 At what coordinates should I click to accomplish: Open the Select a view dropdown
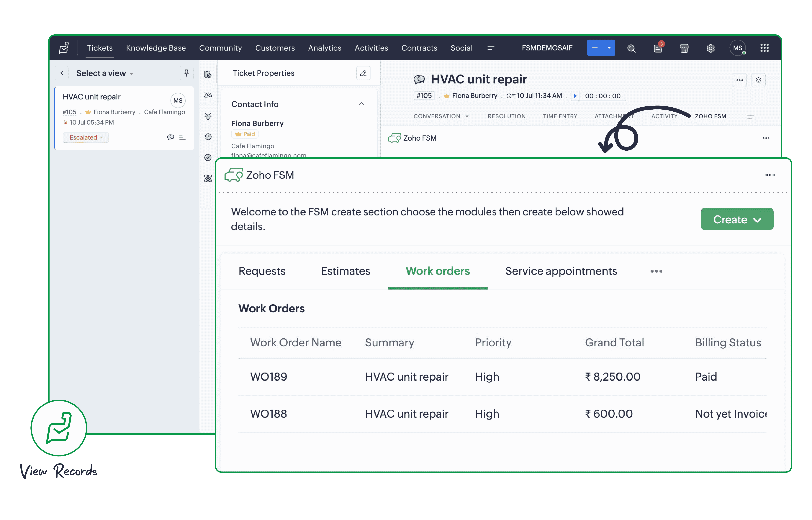click(x=105, y=73)
